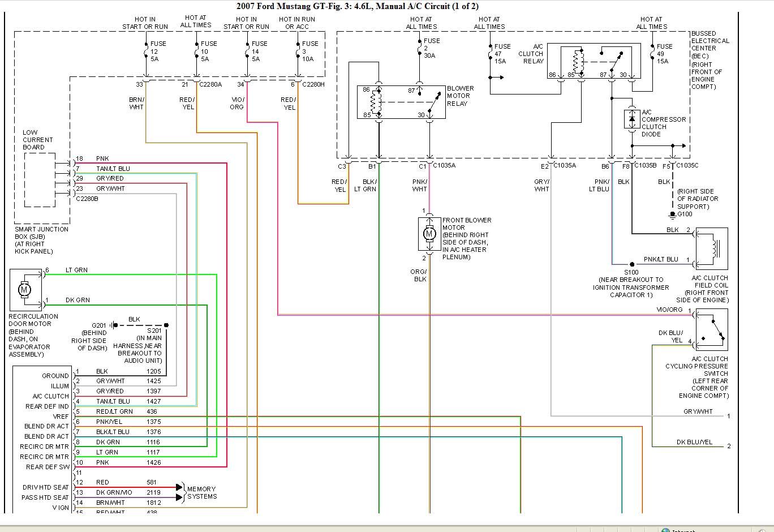The image size is (774, 532).
Task: Click the Low Current Board box
Action: 40,180
